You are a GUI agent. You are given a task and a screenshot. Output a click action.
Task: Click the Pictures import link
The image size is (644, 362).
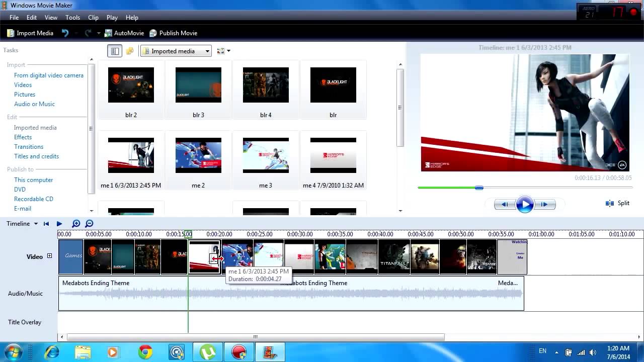25,95
